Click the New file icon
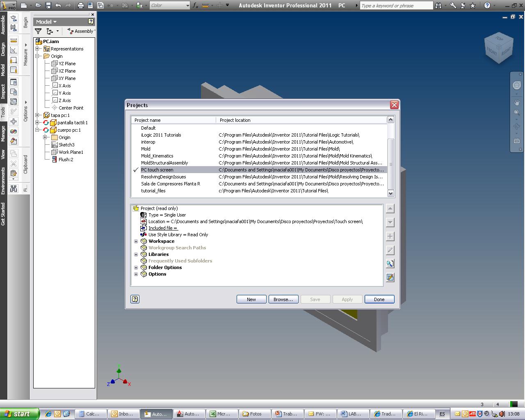525x420 pixels. click(x=24, y=5)
